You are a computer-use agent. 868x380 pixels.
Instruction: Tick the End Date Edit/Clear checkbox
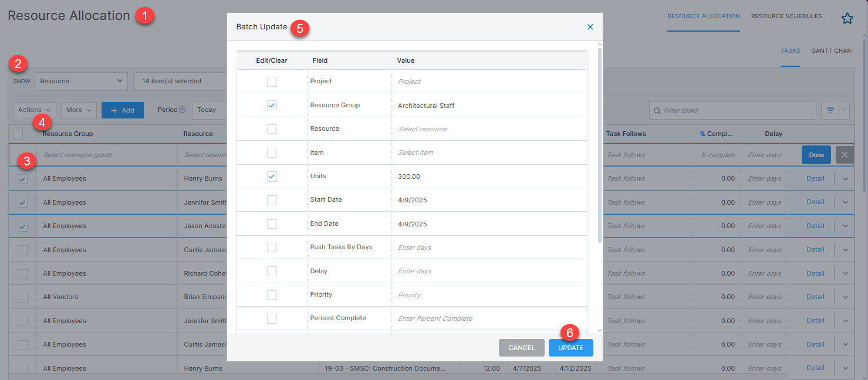pyautogui.click(x=272, y=223)
